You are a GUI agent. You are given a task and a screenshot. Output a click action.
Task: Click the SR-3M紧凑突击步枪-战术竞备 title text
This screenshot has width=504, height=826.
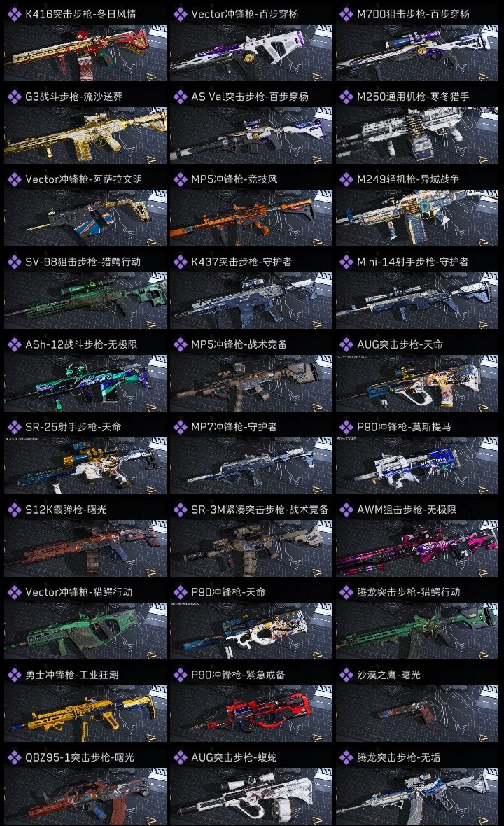260,510
